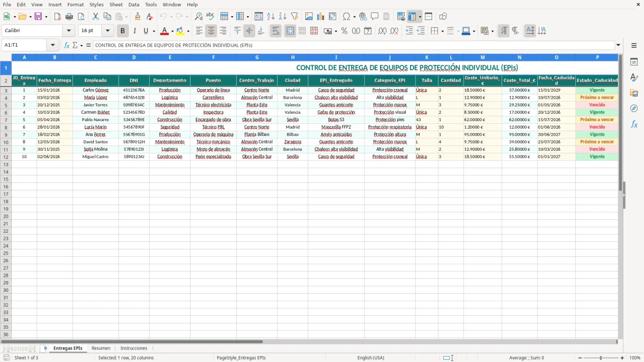Screen dimensions: 644x362
Task: Expand the Name Box dropdown arrow
Action: [53, 45]
